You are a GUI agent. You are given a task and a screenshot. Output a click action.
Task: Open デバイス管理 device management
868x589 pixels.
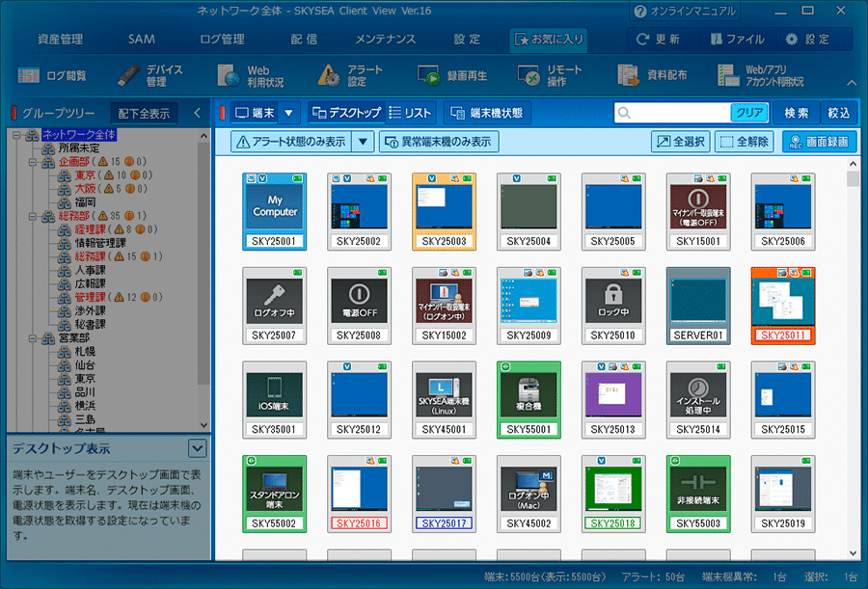click(150, 76)
